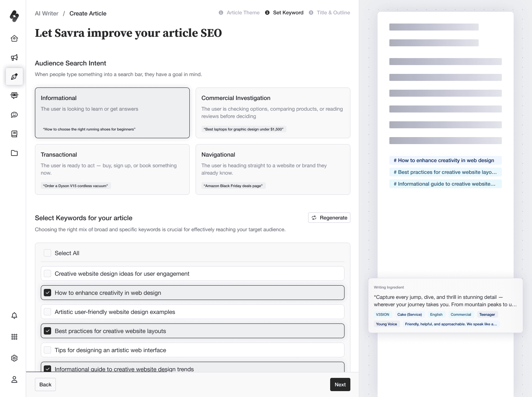Screen dimensions: 532x397
Task: Open the user profile icon
Action: coord(14,379)
